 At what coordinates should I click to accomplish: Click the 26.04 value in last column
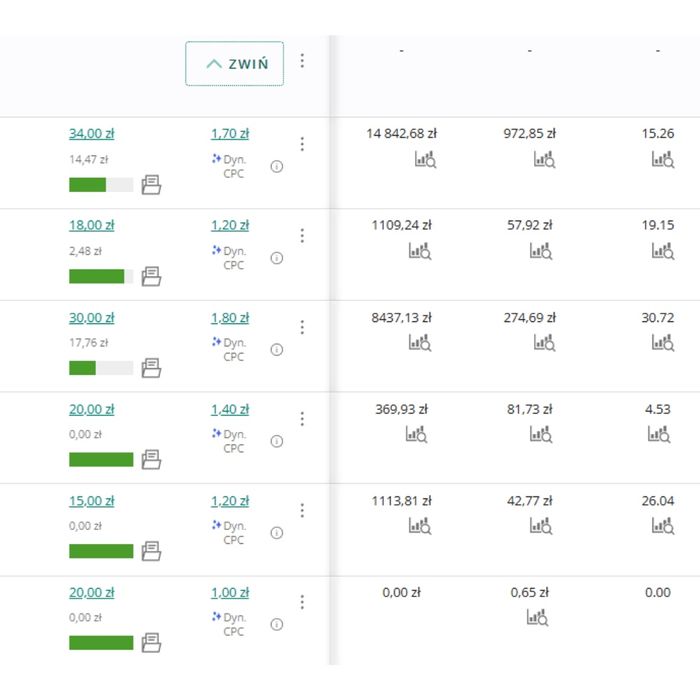658,501
